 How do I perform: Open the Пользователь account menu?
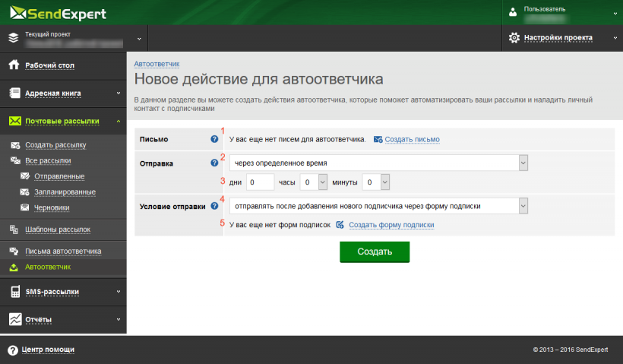562,12
